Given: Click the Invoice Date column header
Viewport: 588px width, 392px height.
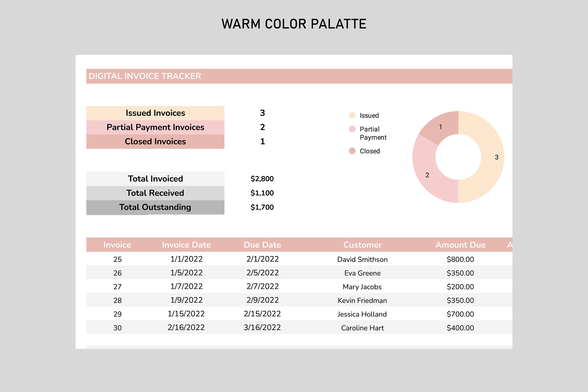Looking at the screenshot, I should point(186,245).
